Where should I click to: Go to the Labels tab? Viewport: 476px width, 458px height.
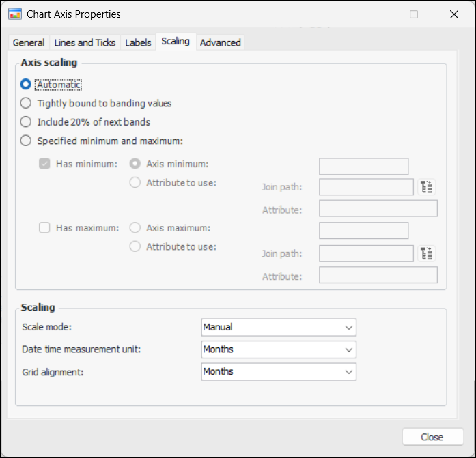tap(138, 42)
